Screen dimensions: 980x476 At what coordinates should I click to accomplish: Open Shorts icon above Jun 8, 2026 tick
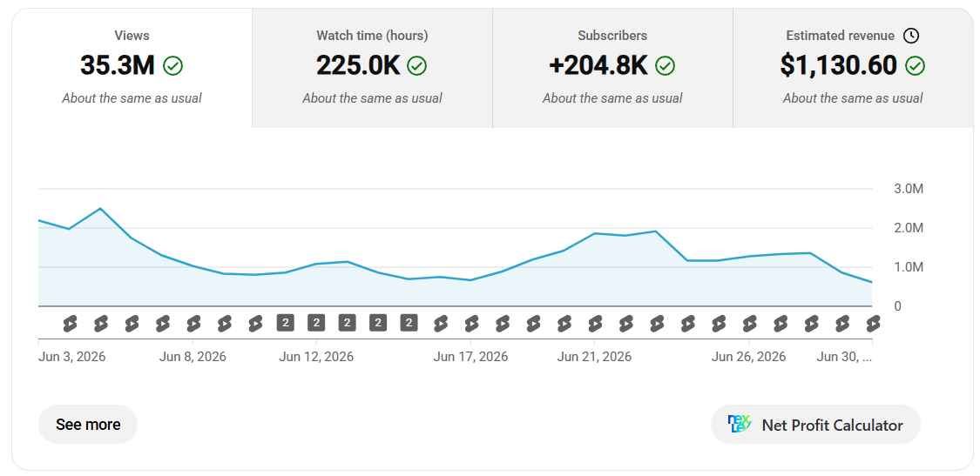coord(193,324)
